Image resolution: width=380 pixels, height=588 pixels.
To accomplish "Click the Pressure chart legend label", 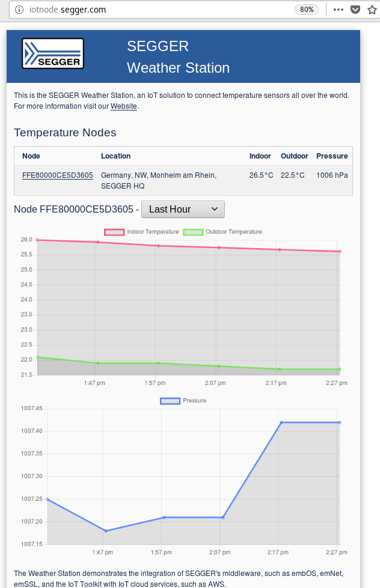I will coord(194,401).
